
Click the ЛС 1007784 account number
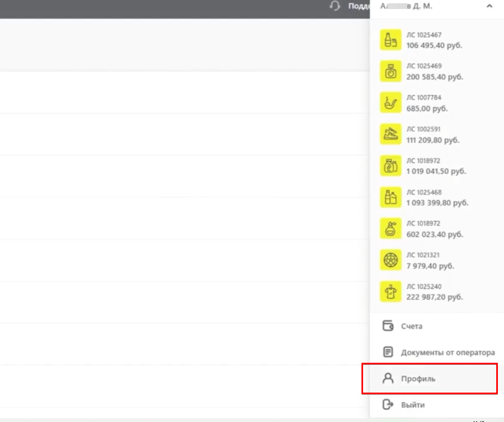(424, 98)
